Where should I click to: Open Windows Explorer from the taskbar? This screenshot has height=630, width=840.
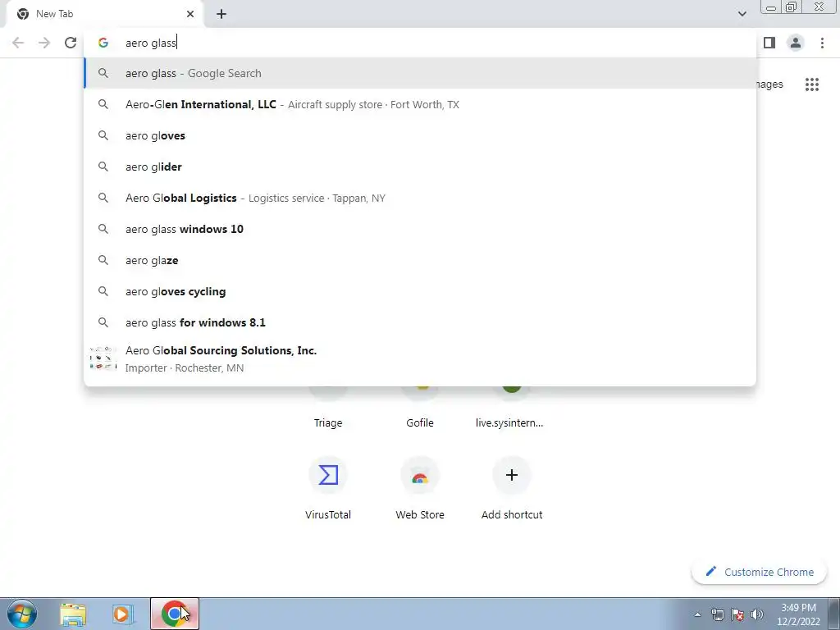[x=73, y=614]
